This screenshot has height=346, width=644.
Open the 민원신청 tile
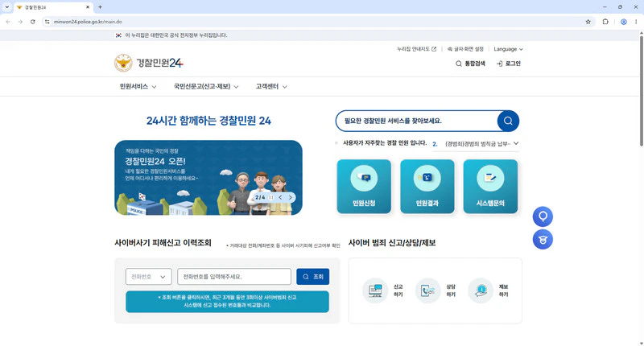point(364,187)
